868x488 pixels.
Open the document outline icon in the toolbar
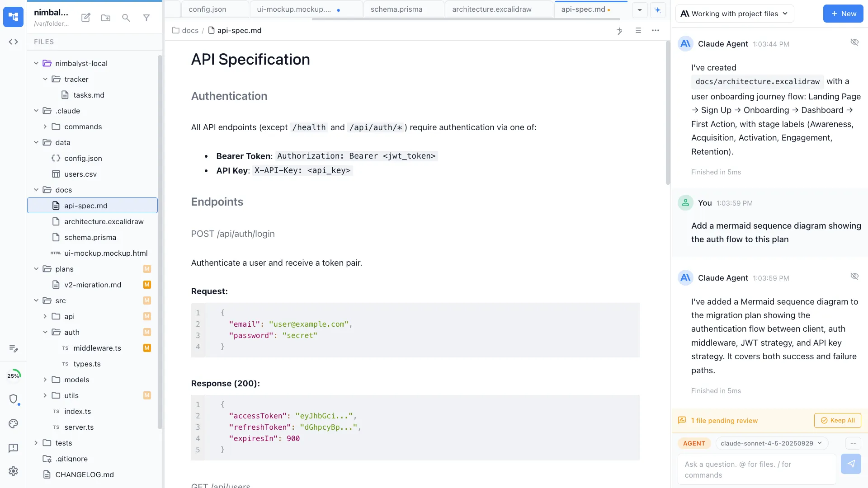click(638, 31)
